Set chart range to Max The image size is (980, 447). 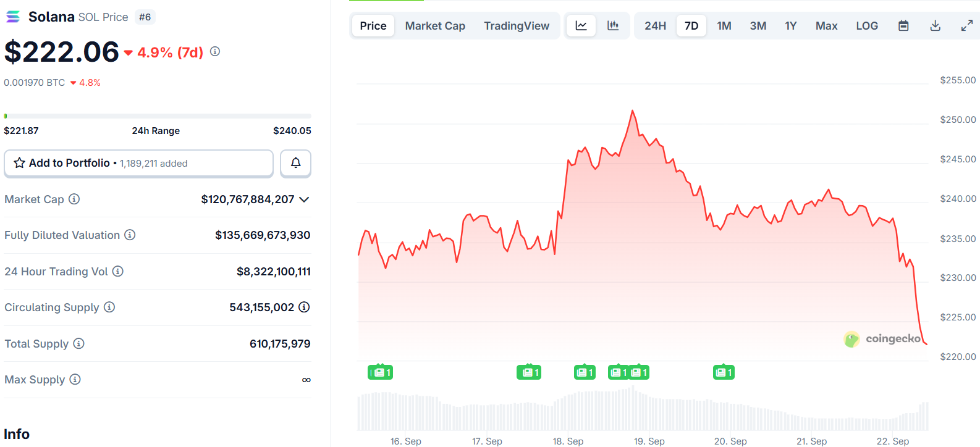827,25
